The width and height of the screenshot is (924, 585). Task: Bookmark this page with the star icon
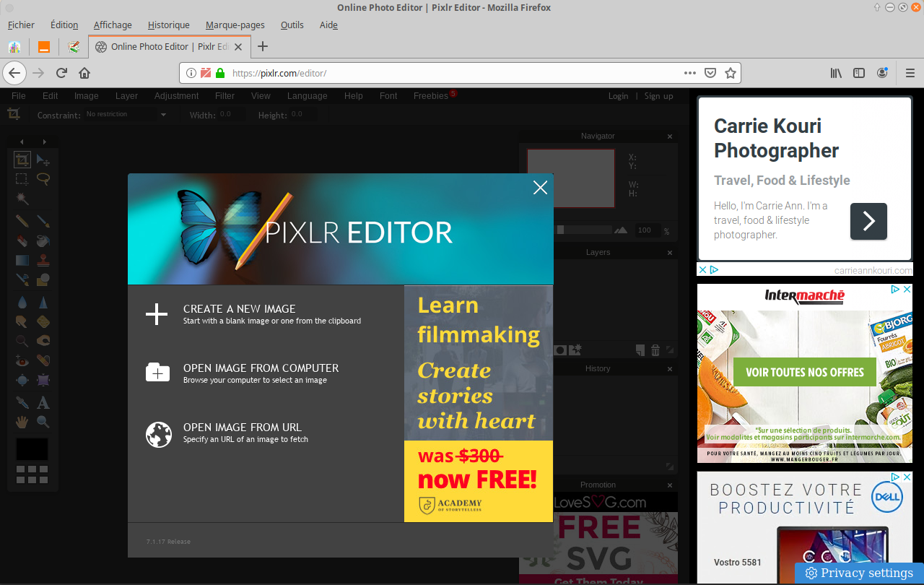click(730, 73)
